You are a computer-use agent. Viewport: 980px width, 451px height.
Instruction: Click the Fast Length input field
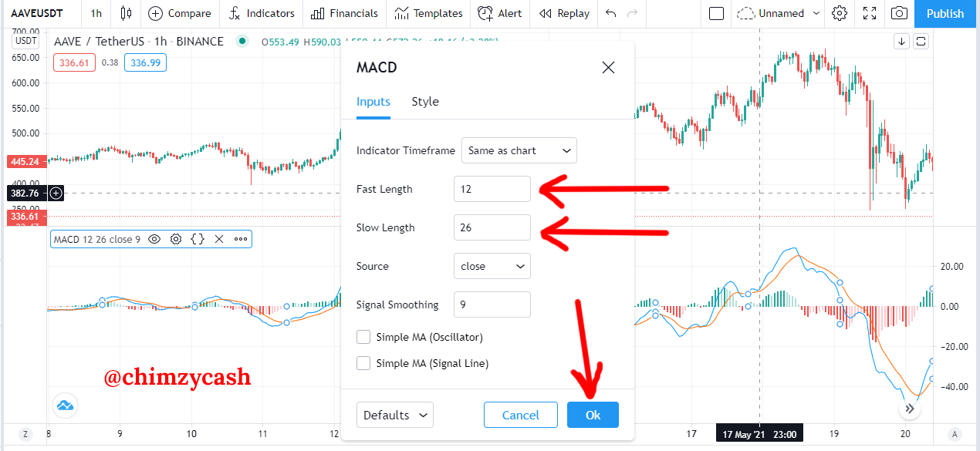(492, 189)
